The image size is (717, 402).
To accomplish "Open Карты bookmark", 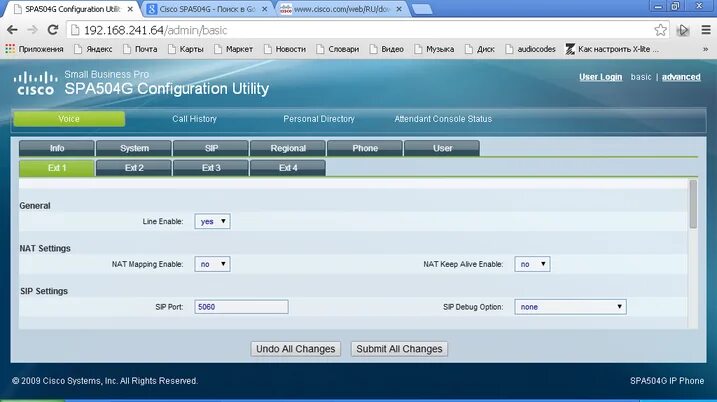I will tap(185, 49).
